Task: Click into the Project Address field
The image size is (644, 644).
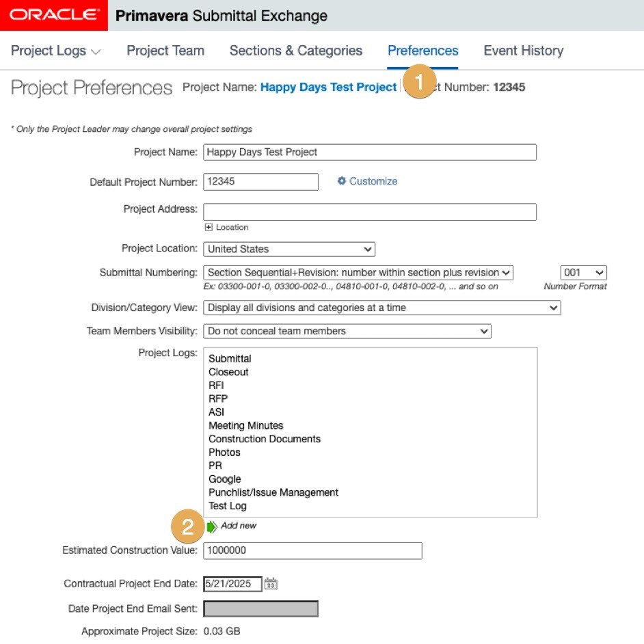Action: coord(370,211)
